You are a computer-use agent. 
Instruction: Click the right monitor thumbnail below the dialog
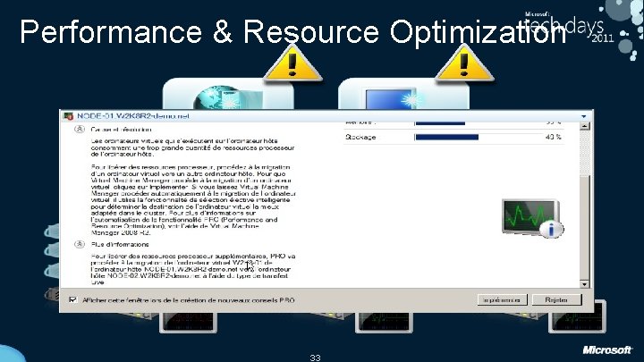[x=578, y=316]
